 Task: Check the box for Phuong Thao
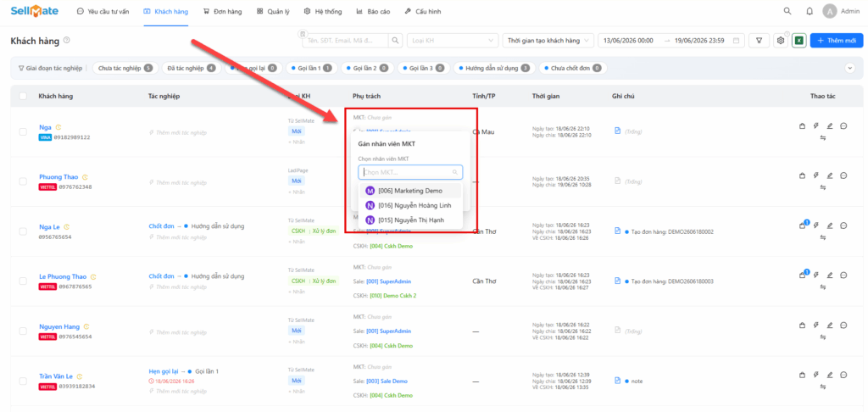tap(23, 181)
